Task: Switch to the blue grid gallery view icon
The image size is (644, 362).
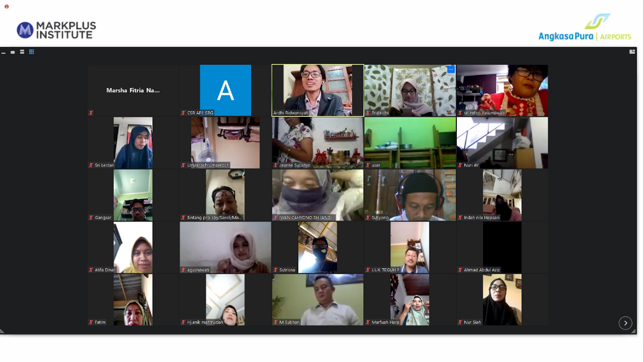Action: (31, 52)
